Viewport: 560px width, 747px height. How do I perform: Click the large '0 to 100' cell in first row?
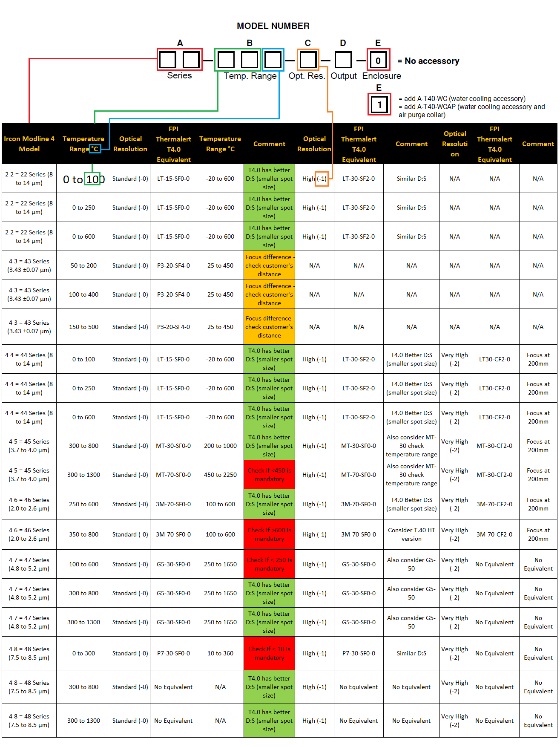pyautogui.click(x=84, y=179)
